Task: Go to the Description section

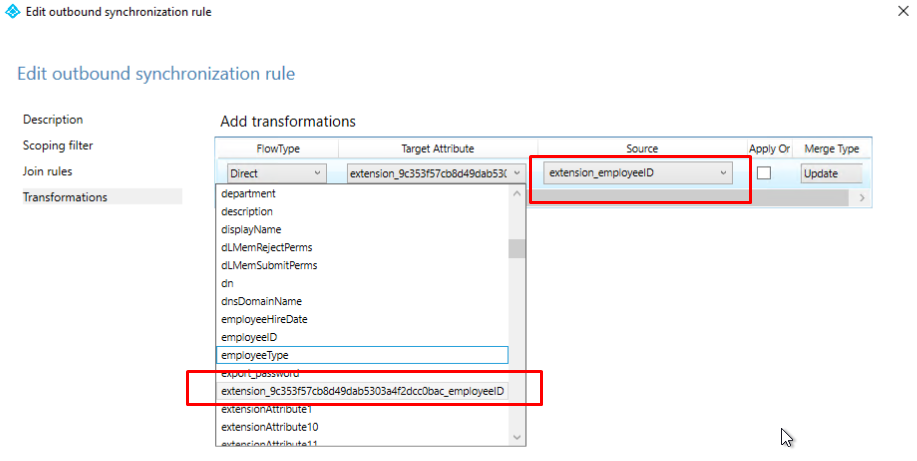Action: (53, 119)
